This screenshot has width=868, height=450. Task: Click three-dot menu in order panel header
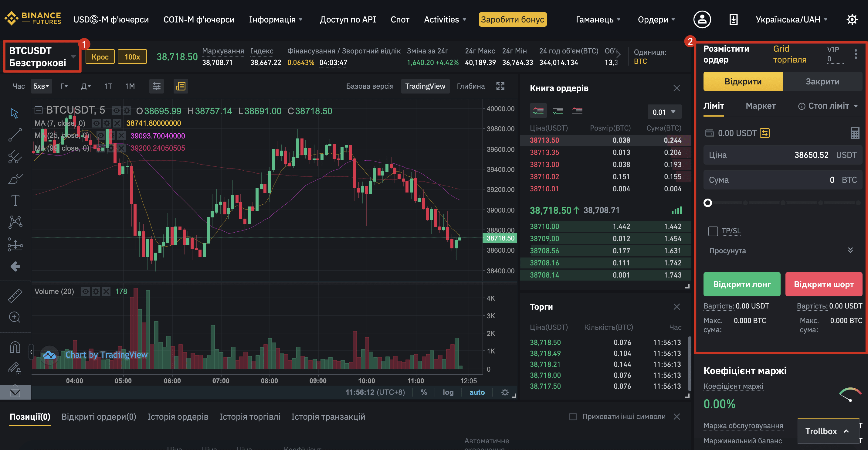coord(856,54)
